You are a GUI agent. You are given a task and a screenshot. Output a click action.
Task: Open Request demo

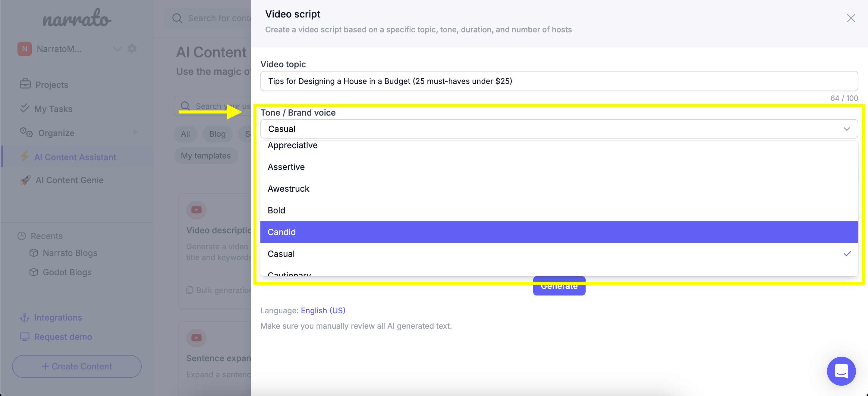click(63, 337)
